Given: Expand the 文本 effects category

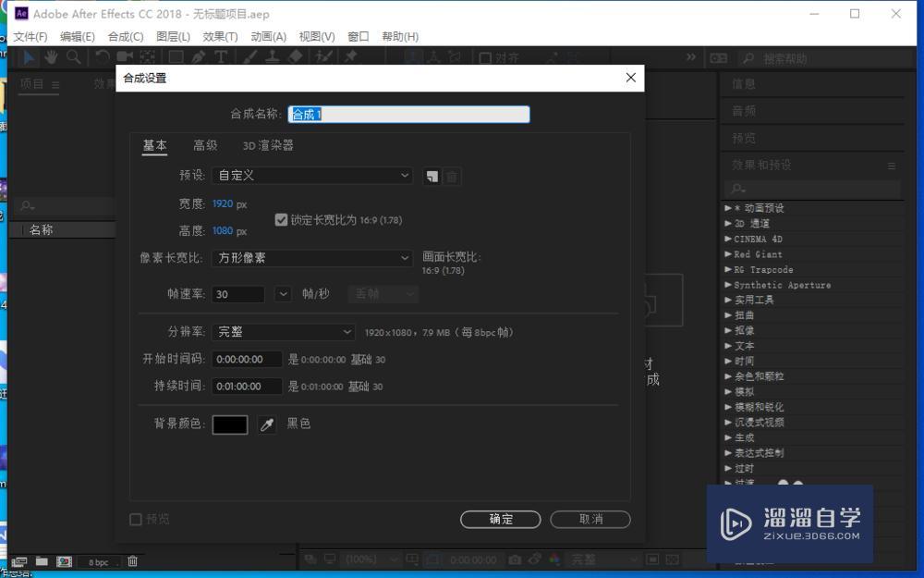Looking at the screenshot, I should point(728,346).
